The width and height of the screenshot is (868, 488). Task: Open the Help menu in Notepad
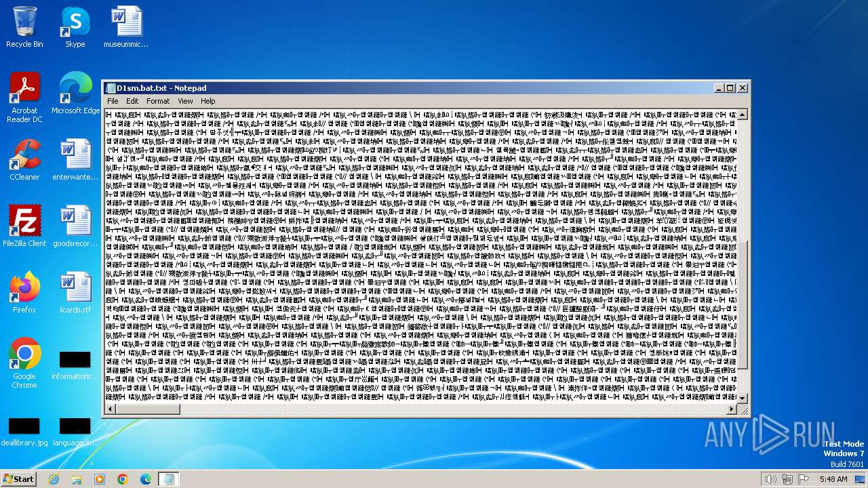208,101
